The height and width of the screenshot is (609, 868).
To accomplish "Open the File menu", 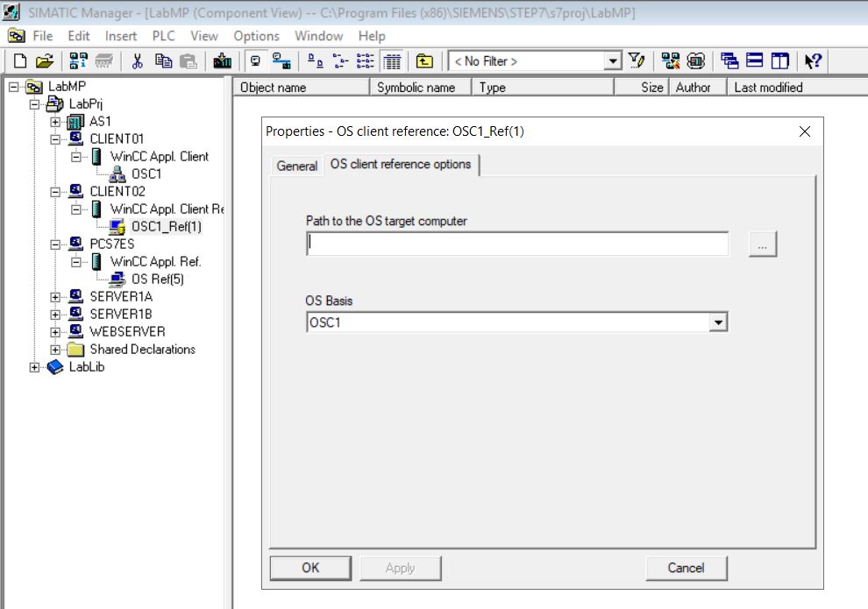I will click(43, 36).
